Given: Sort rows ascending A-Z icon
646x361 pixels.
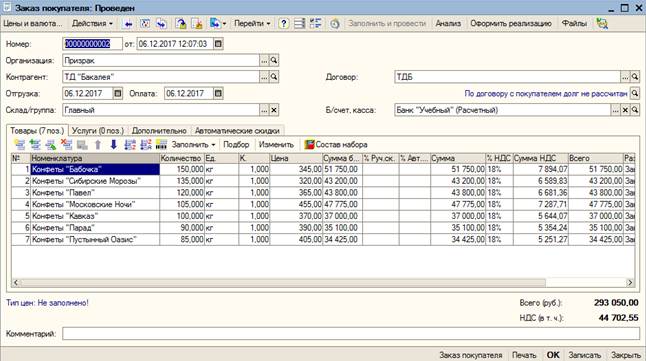Looking at the screenshot, I should 130,145.
